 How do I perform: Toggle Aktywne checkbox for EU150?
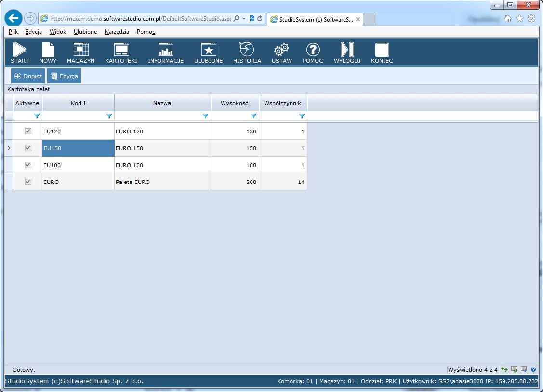[28, 148]
